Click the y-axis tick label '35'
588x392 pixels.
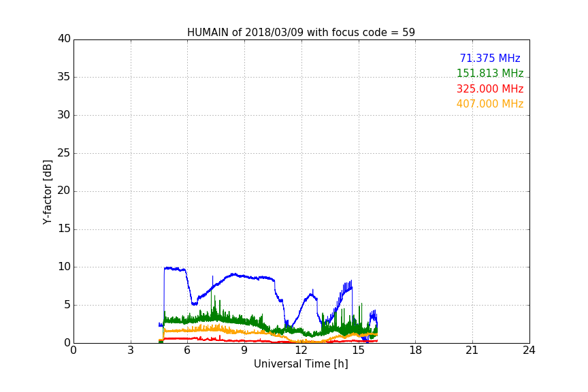pyautogui.click(x=64, y=77)
